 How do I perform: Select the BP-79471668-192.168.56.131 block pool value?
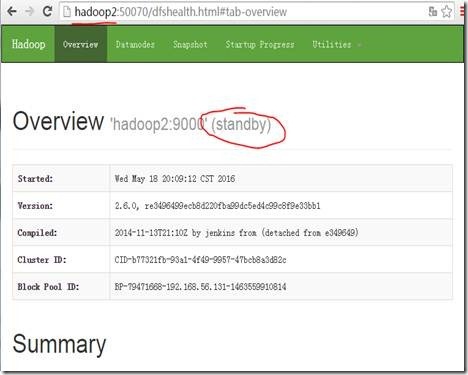coord(200,287)
